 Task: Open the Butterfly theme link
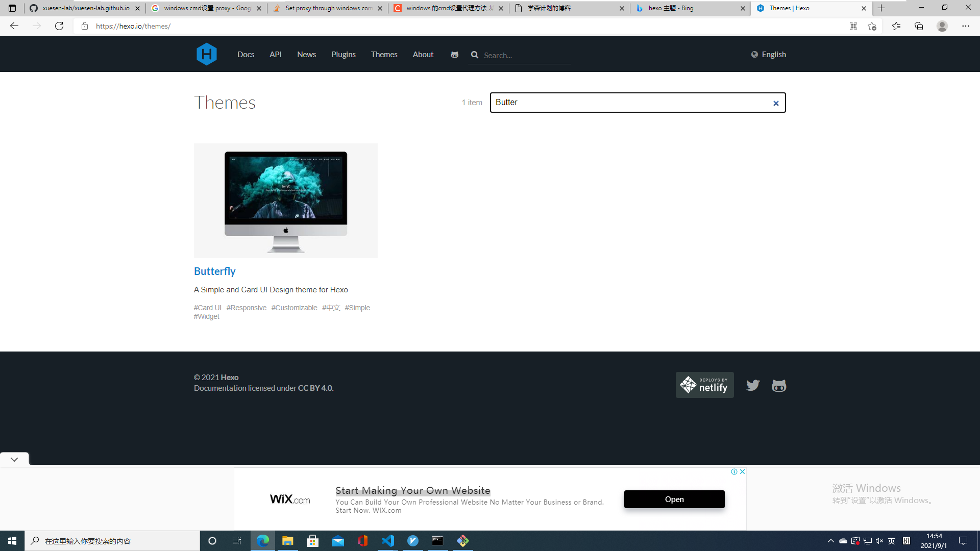coord(215,271)
